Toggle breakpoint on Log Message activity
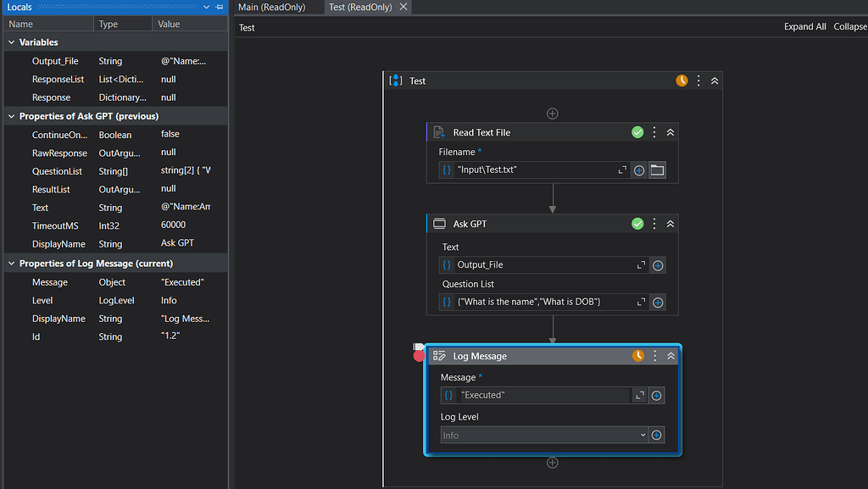This screenshot has width=868, height=489. [x=419, y=356]
